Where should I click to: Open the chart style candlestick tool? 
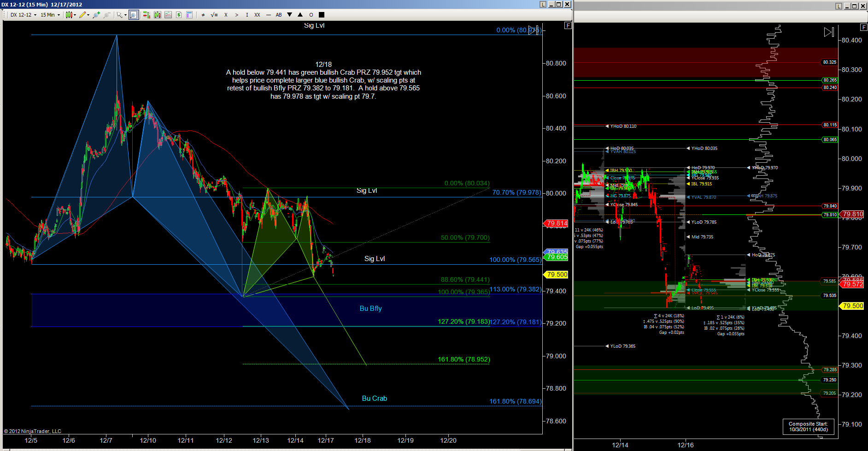click(x=69, y=15)
